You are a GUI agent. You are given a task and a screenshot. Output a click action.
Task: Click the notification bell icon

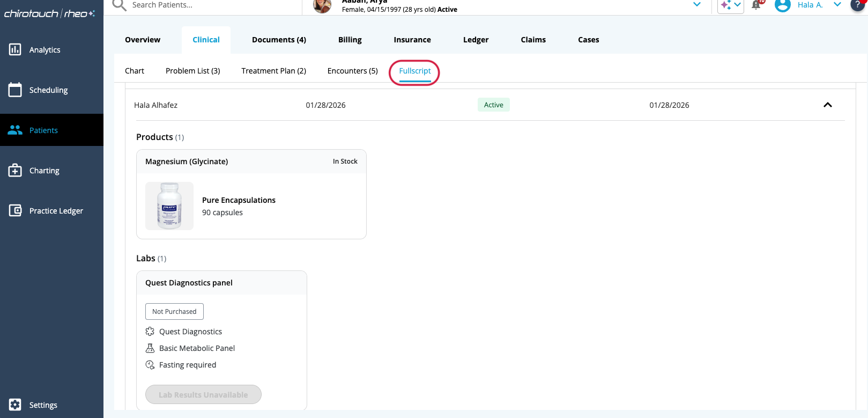point(756,5)
